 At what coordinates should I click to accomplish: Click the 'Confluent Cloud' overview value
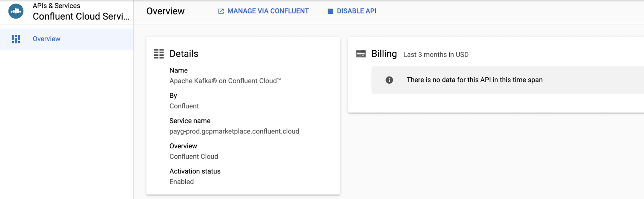tap(194, 156)
